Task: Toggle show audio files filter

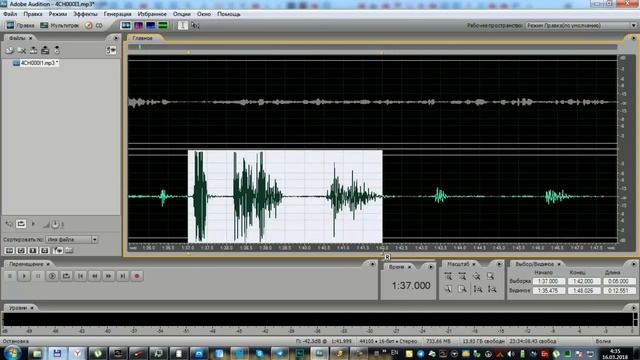Action: coord(9,250)
